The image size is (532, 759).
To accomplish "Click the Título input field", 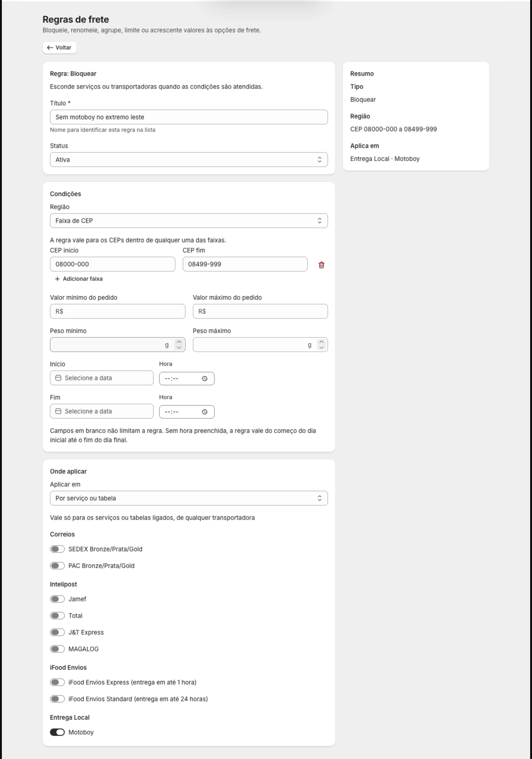I will [x=189, y=117].
